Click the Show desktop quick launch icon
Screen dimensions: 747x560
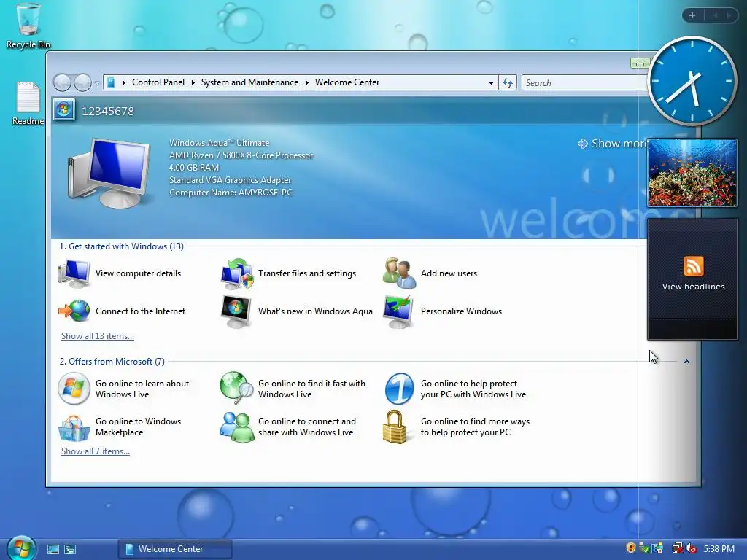pyautogui.click(x=53, y=549)
